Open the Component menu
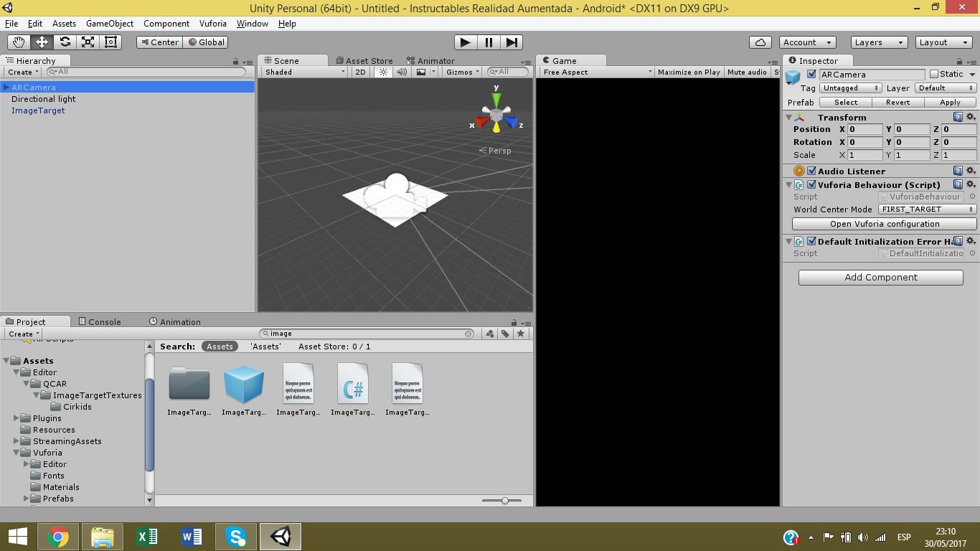980x551 pixels. click(x=166, y=24)
